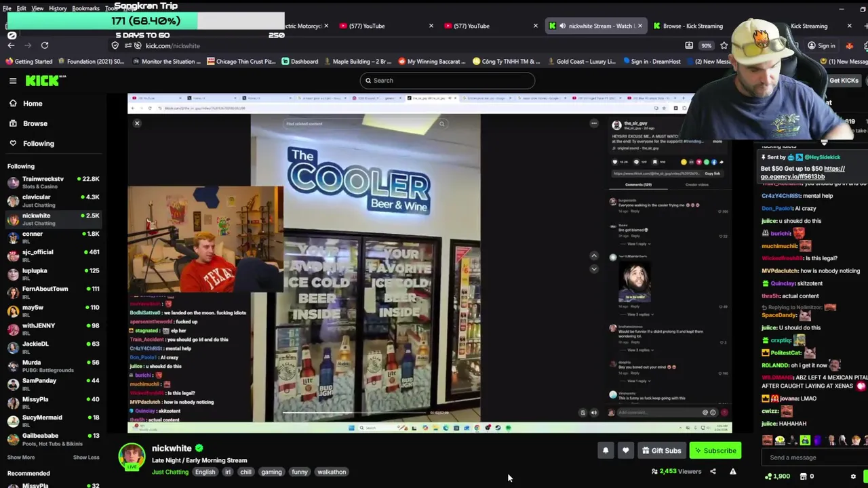Select the English tag

pos(205,472)
